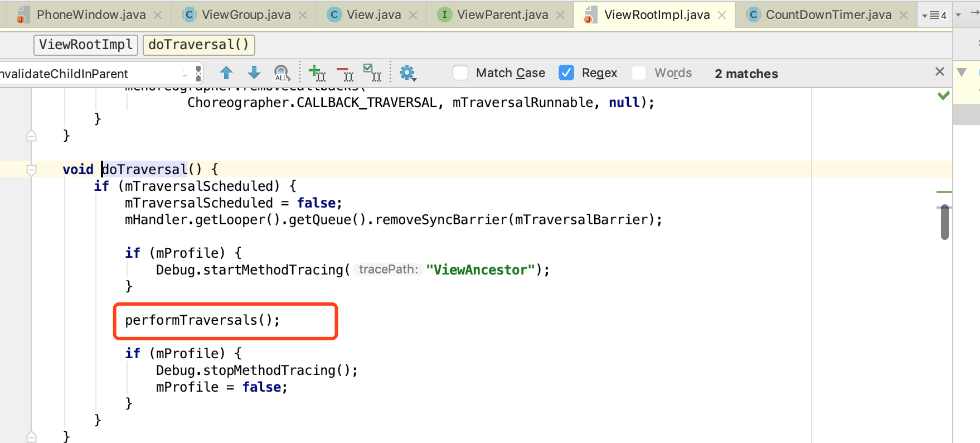
Task: Close the find bar
Action: [x=940, y=71]
